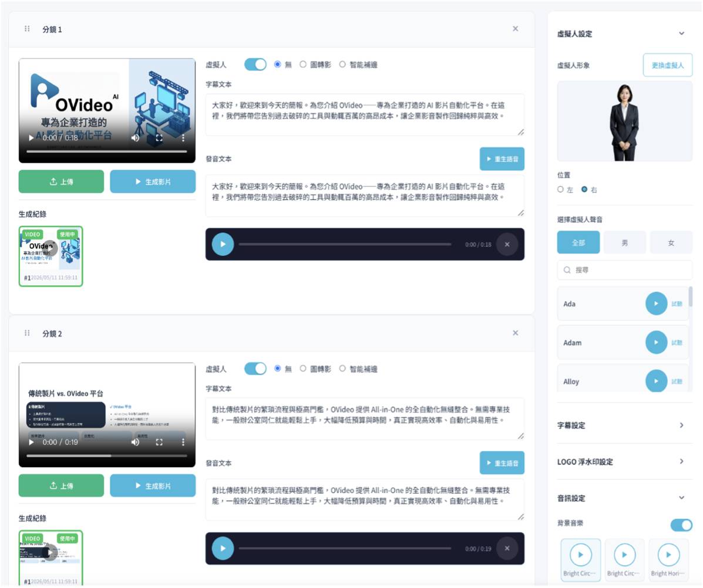This screenshot has height=588, width=703.
Task: Select the Adam voice entry
Action: [x=623, y=343]
